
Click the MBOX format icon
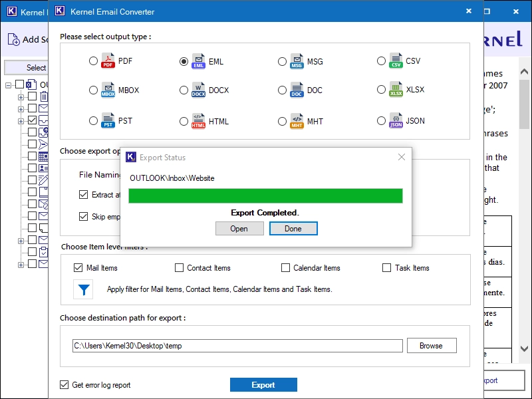(108, 90)
